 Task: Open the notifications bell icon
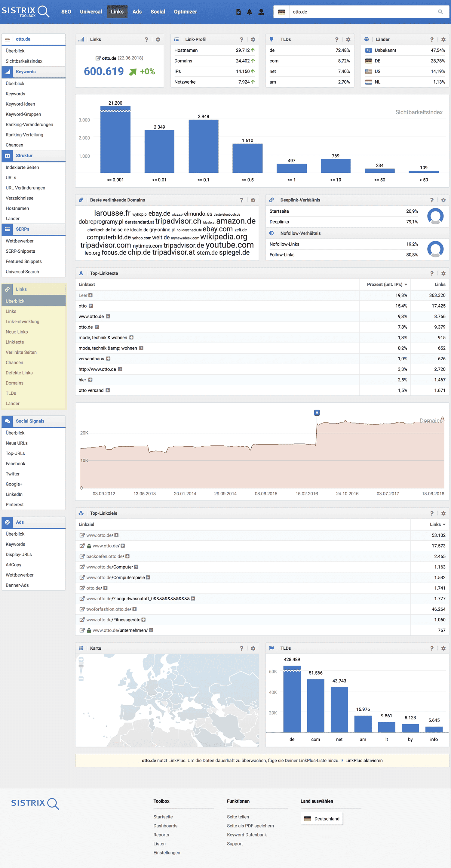[250, 12]
